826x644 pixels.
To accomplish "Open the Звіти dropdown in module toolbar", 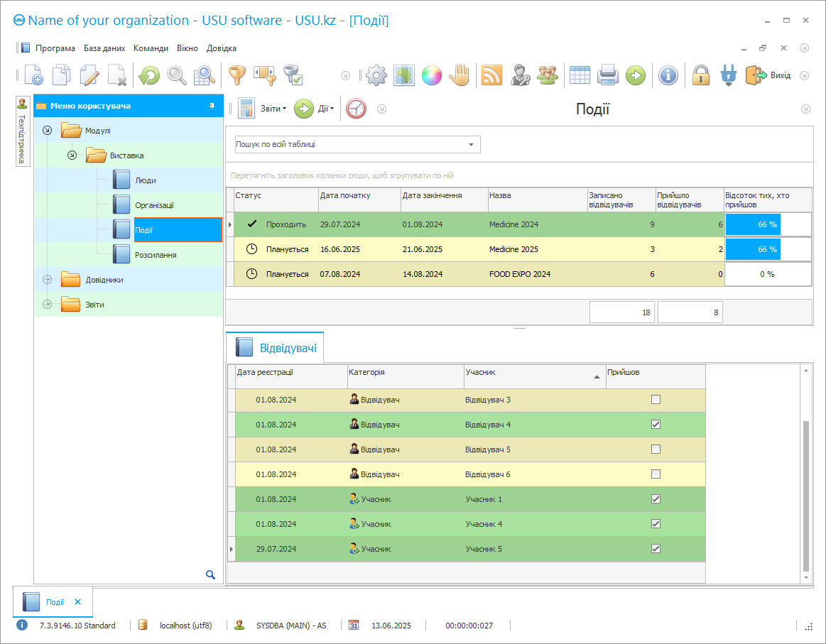I will click(x=262, y=109).
